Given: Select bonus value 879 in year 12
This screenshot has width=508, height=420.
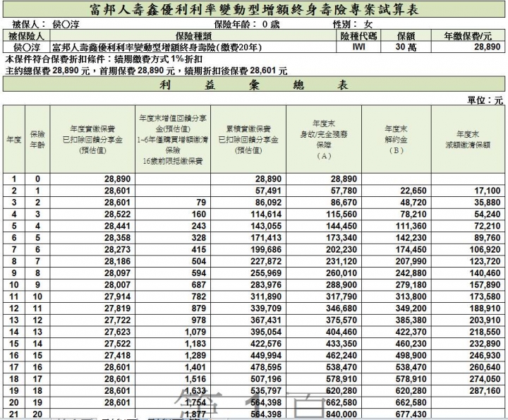Looking at the screenshot, I should (x=198, y=308).
